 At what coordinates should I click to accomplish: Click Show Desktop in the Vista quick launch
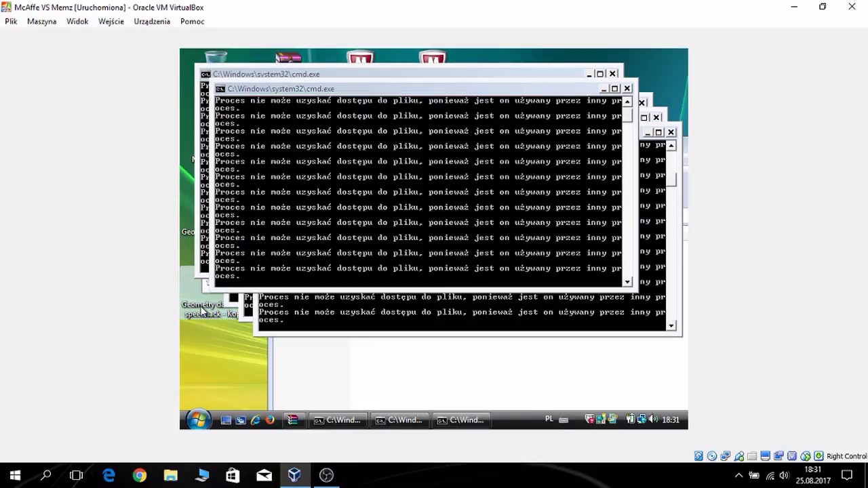[226, 420]
